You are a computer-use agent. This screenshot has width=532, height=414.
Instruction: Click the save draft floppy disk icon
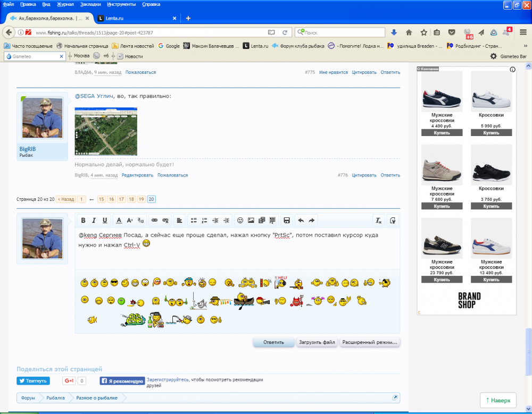[286, 220]
